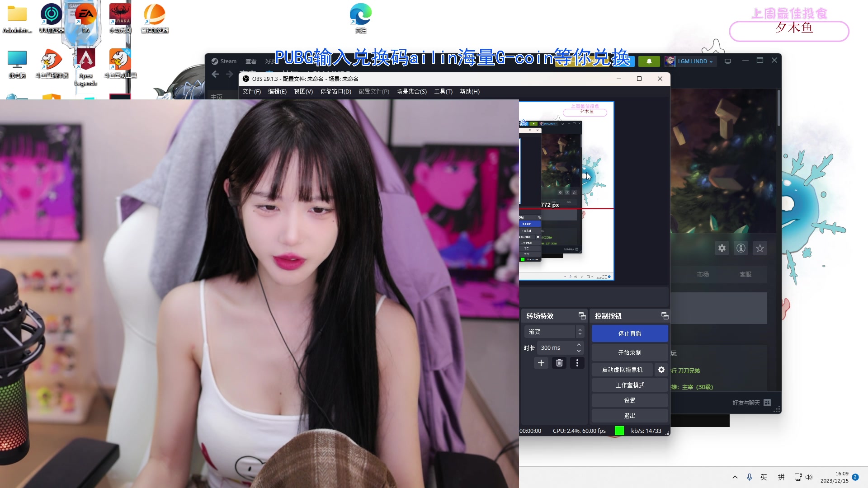Expand the LGM.LINDD account dropdown in Steam

(x=695, y=61)
